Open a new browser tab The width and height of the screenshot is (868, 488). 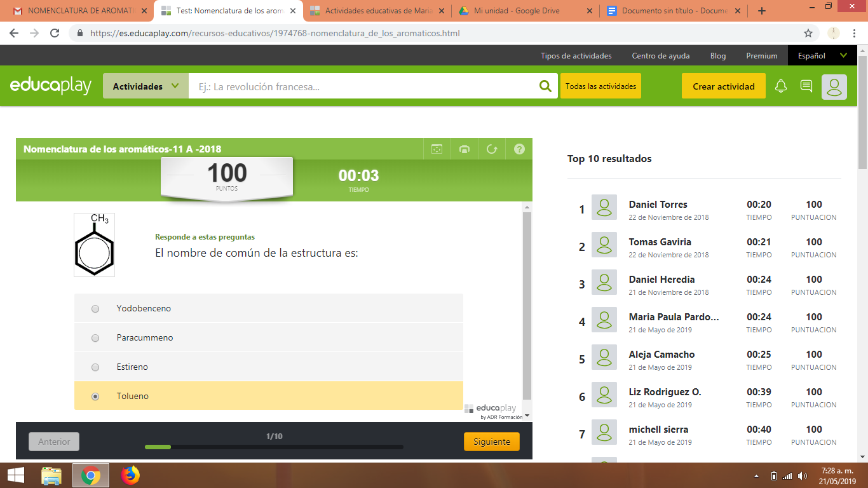tap(762, 11)
